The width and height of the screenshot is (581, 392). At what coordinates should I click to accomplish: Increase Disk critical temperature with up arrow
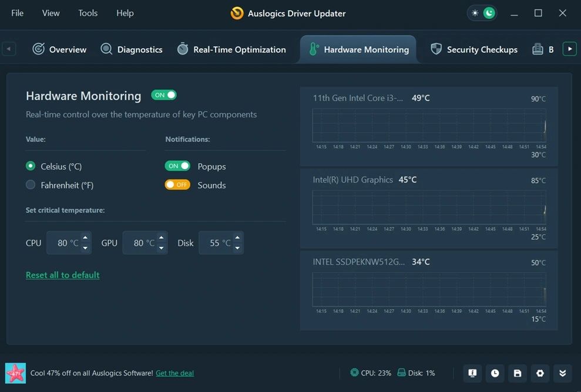pos(237,238)
